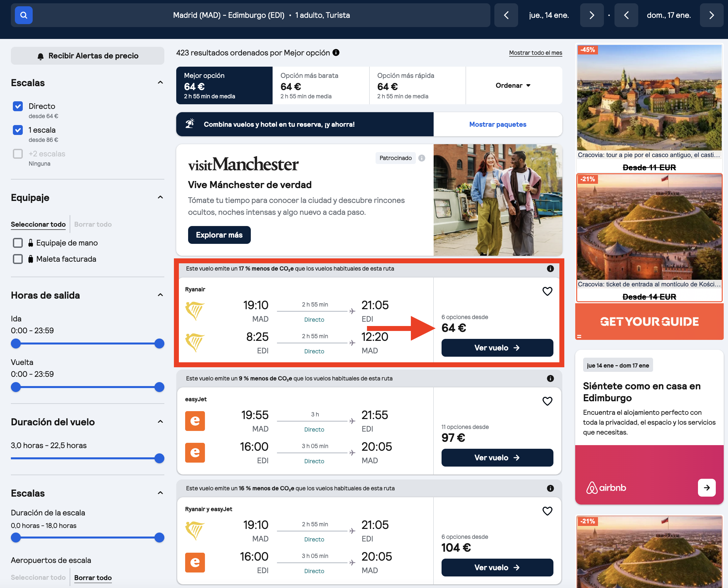Save the Ryanair 64 € flight with heart
This screenshot has height=588, width=728.
tap(547, 291)
